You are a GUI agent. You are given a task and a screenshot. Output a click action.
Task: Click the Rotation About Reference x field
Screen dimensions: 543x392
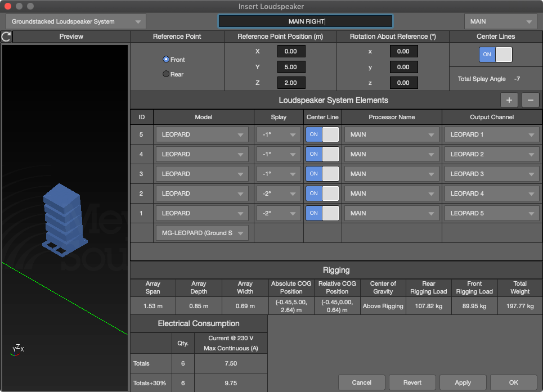[403, 51]
